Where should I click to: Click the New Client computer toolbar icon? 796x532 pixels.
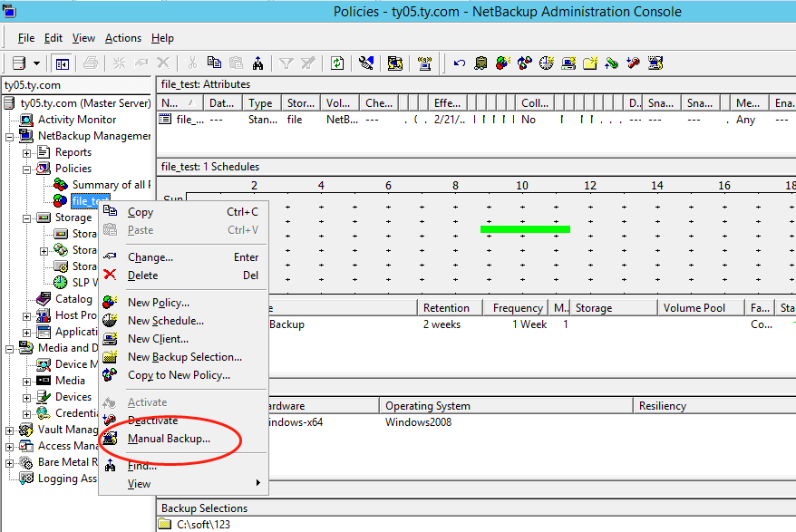click(x=568, y=63)
